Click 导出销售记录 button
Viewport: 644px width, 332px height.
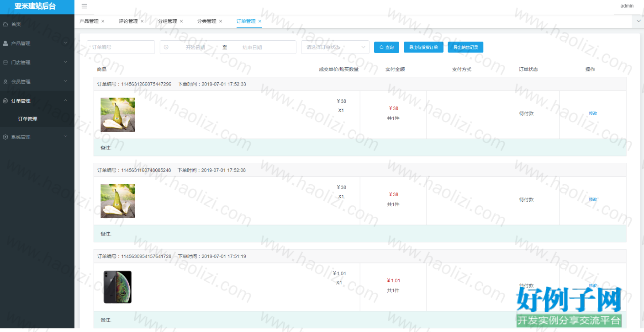pyautogui.click(x=465, y=47)
